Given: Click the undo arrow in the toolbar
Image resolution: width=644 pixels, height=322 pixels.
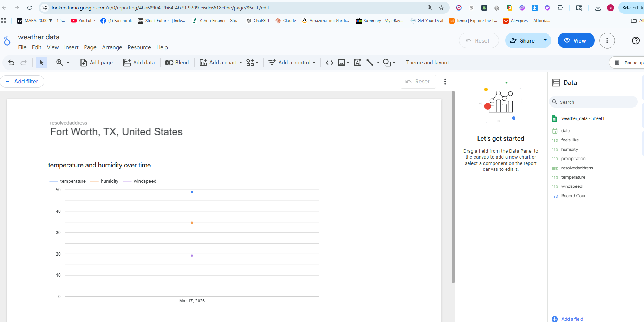Looking at the screenshot, I should click(x=11, y=63).
